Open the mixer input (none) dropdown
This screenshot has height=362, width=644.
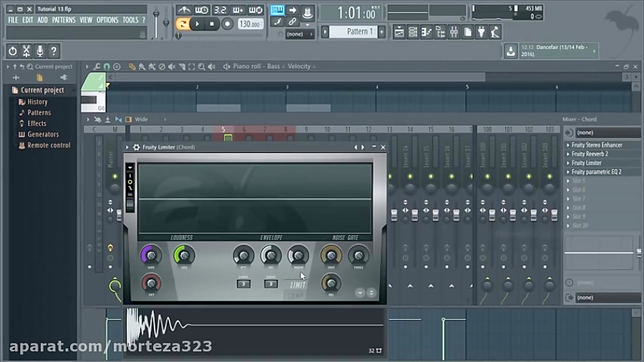coord(608,132)
